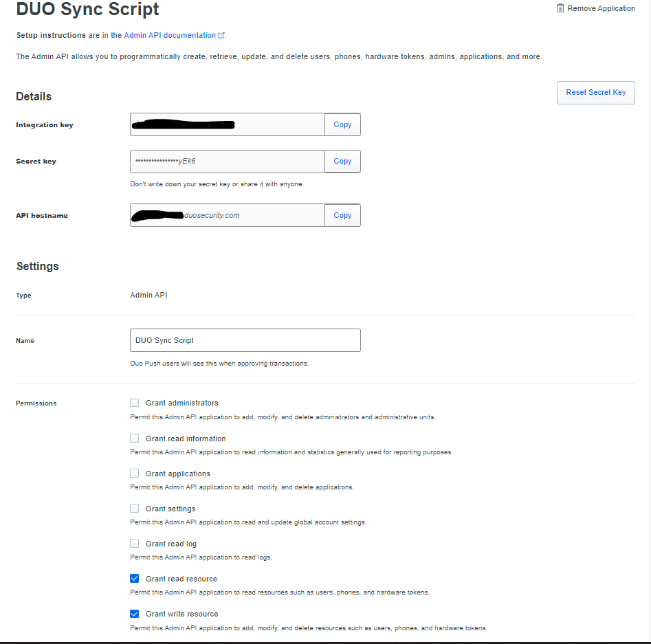
Task: Click the Grant write resource label text
Action: tap(182, 614)
